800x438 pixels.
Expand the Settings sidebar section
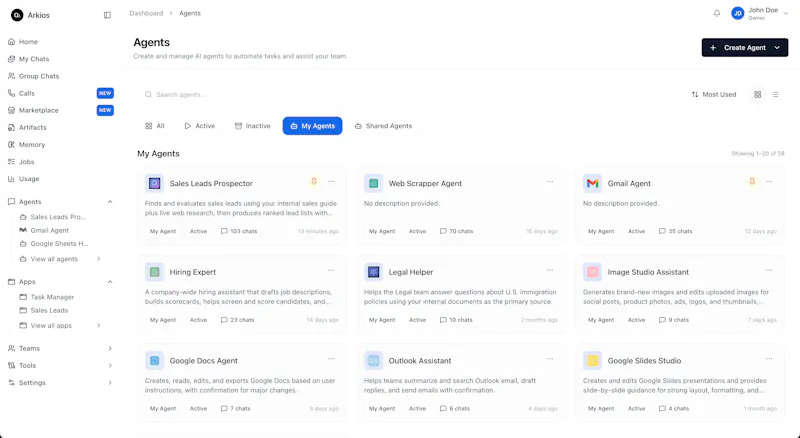click(x=110, y=382)
